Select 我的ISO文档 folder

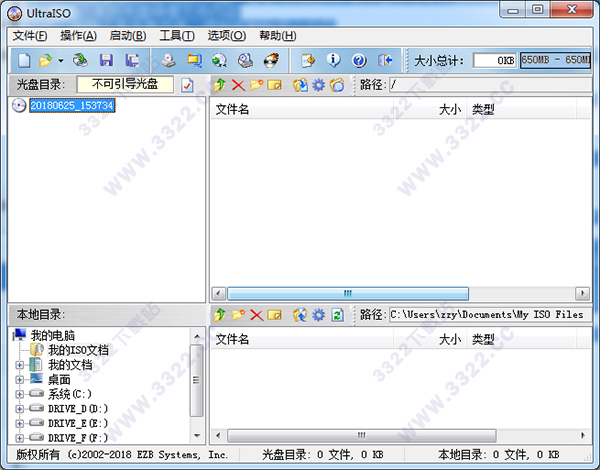pyautogui.click(x=78, y=350)
